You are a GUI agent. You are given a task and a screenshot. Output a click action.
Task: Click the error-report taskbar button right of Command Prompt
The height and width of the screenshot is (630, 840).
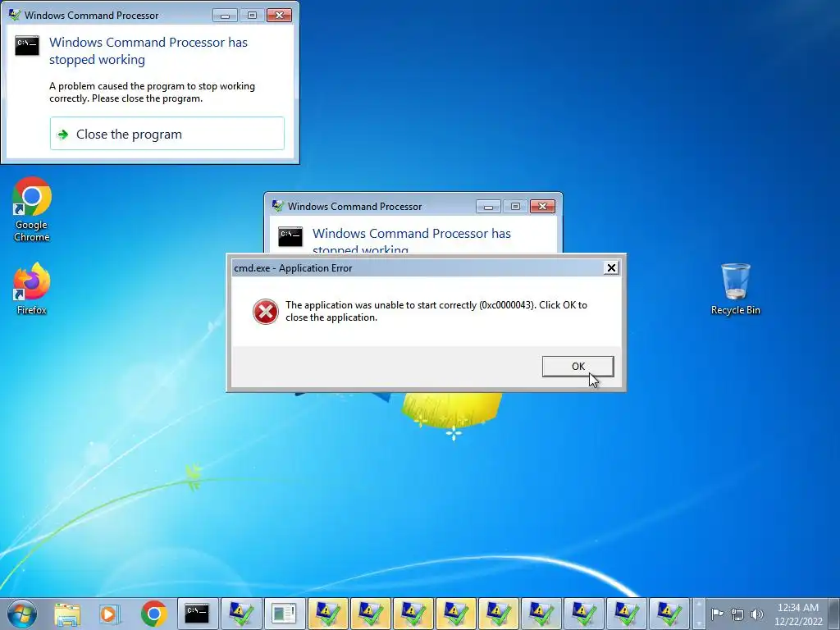click(241, 614)
